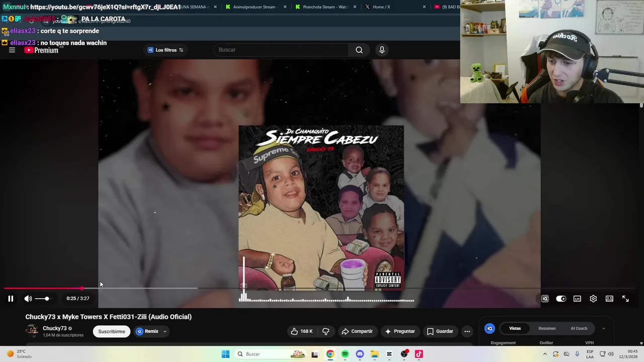
Task: Toggle subtitles in the video player
Action: [577, 299]
